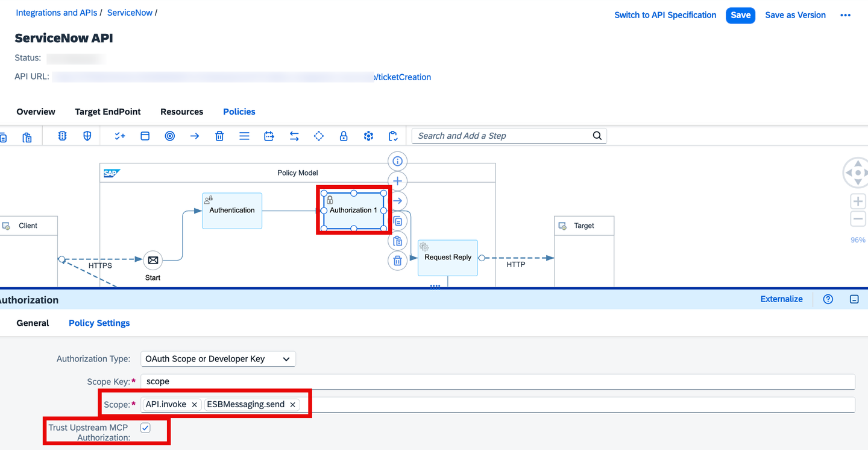
Task: Open the General tab
Action: point(33,323)
